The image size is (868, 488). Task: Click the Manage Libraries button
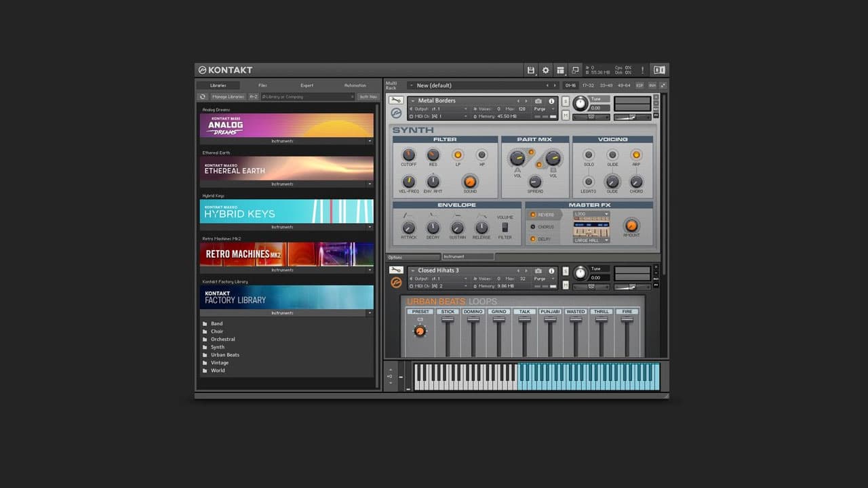[x=229, y=96]
